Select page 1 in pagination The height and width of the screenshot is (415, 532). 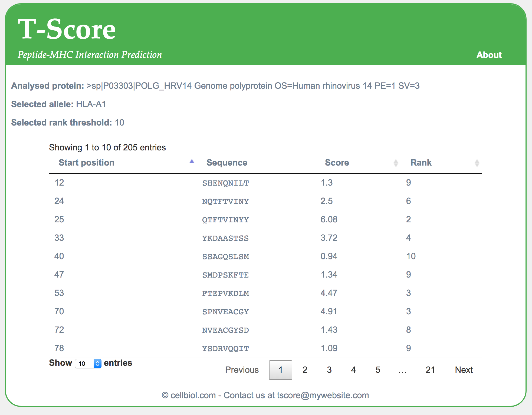point(281,370)
